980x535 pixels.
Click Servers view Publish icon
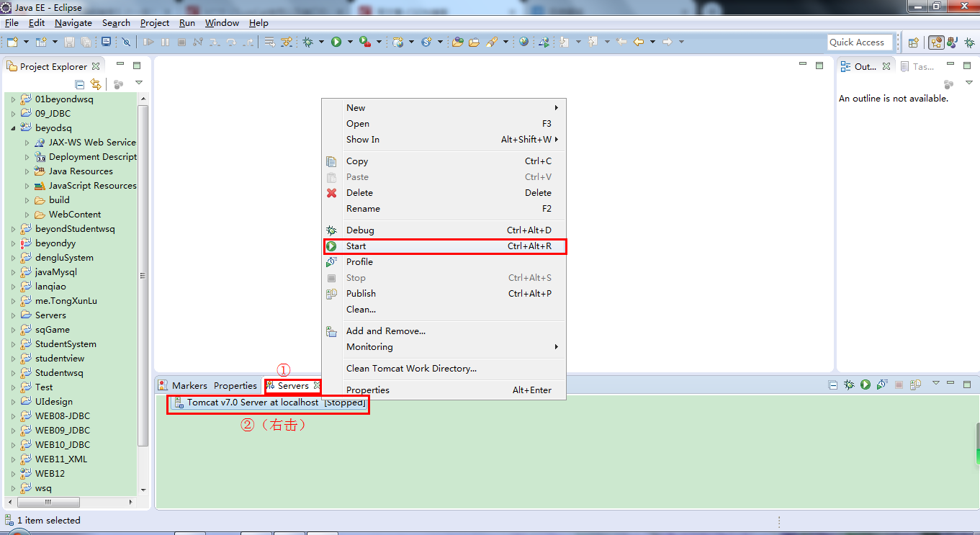(x=915, y=385)
